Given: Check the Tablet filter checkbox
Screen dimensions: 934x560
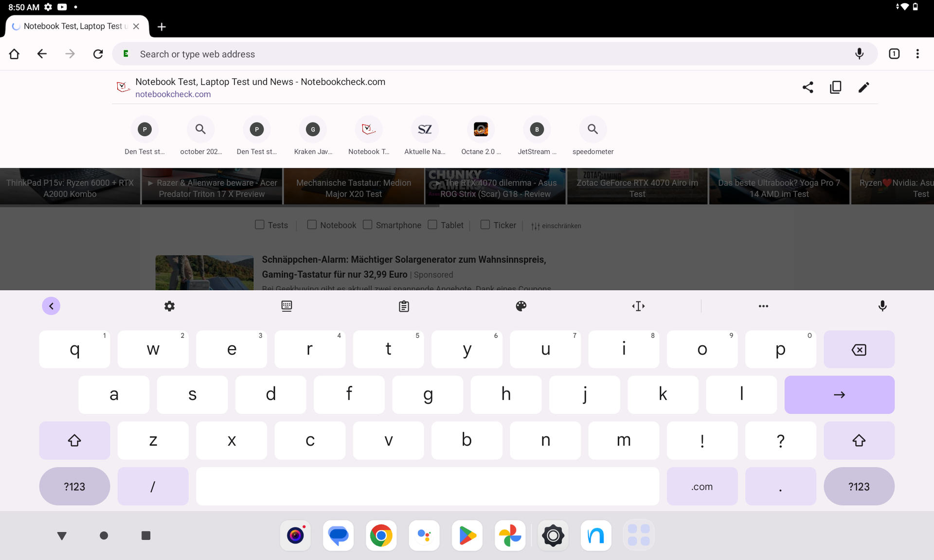Looking at the screenshot, I should coord(432,225).
